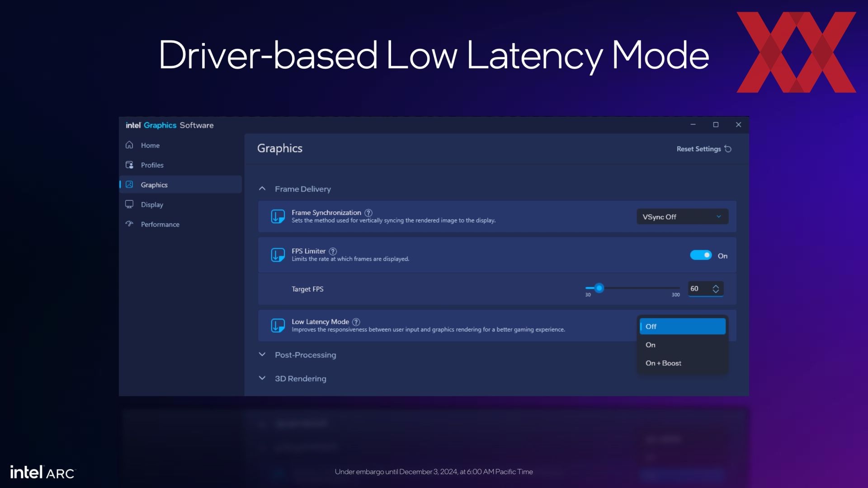Click the Frame Synchronization setting icon
The height and width of the screenshot is (488, 868).
click(x=278, y=216)
